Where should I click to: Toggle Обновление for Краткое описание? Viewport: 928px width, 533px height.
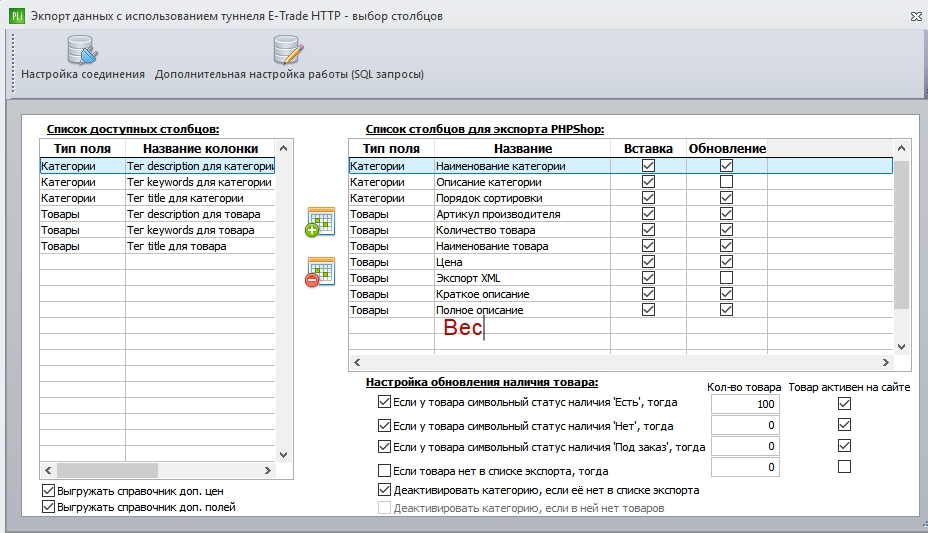coord(726,293)
